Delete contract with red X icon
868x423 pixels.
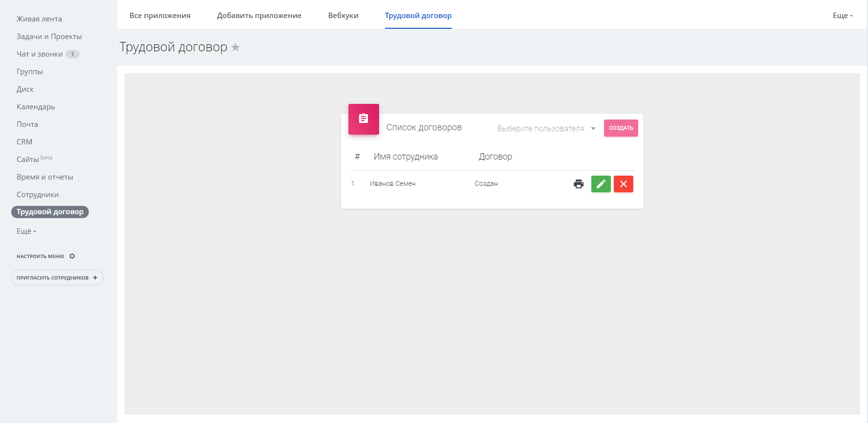(623, 184)
